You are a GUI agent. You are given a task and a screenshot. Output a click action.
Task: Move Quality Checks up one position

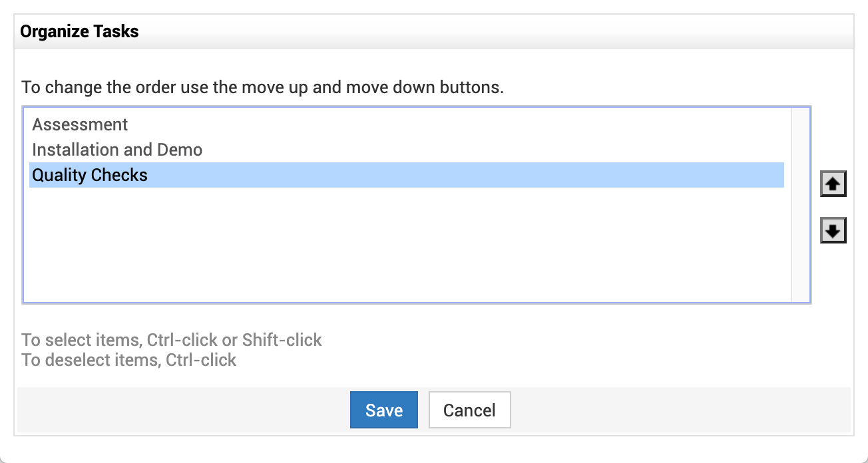833,184
